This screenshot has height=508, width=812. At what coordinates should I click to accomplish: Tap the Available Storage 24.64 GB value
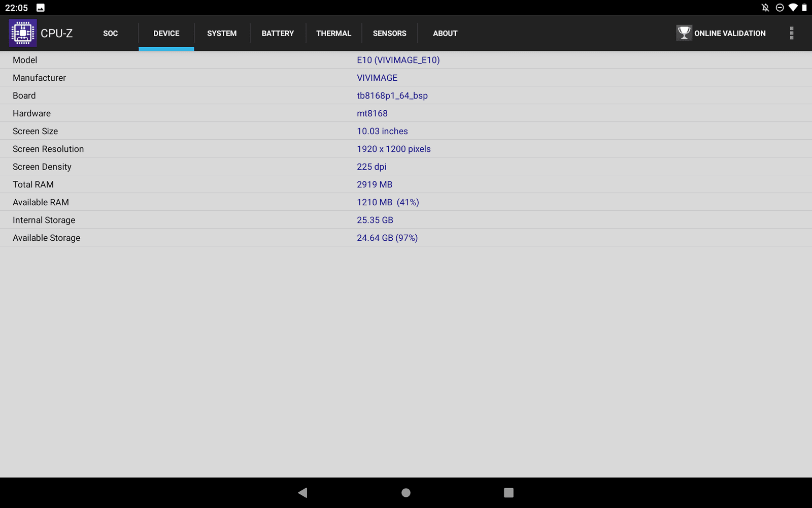[387, 238]
